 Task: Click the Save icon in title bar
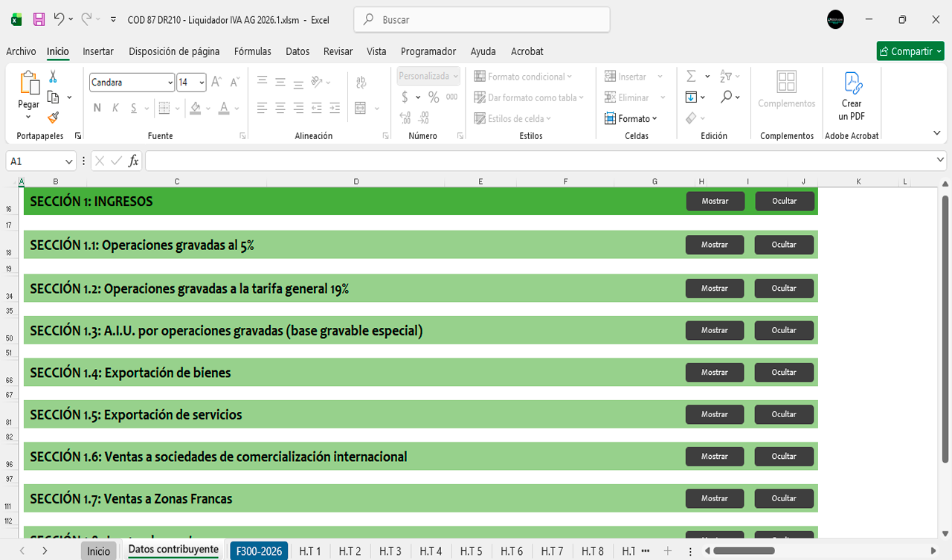pos(39,20)
